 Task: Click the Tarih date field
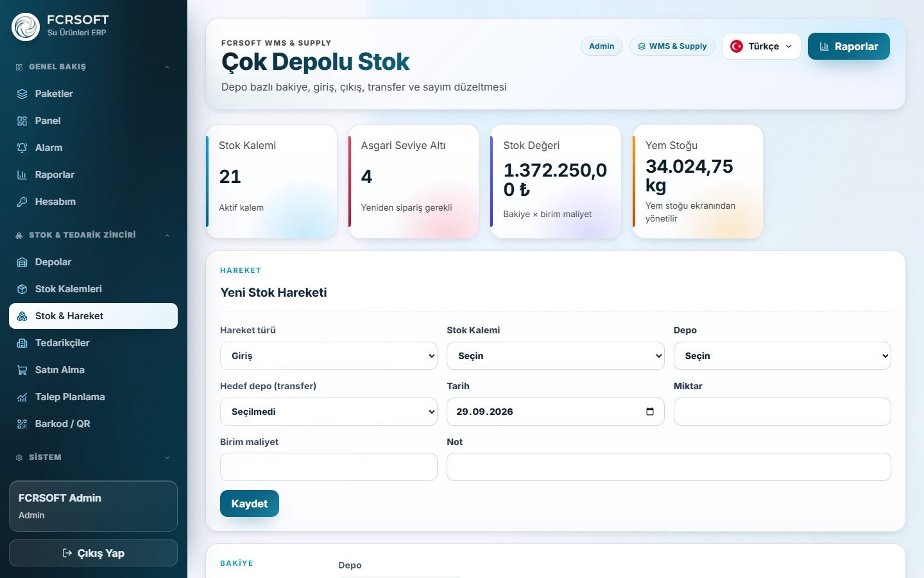(x=556, y=412)
